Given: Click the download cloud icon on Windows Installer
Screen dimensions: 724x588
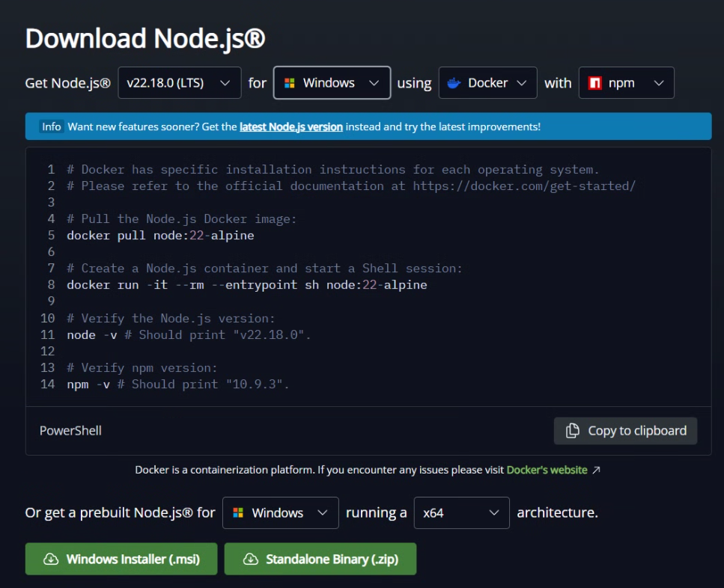Looking at the screenshot, I should (x=51, y=559).
